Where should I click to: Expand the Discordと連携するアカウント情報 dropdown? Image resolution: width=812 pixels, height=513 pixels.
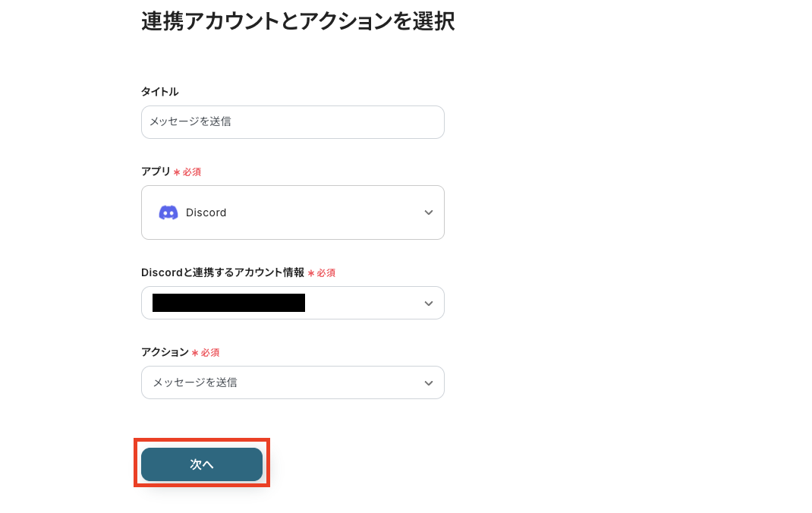click(x=293, y=303)
